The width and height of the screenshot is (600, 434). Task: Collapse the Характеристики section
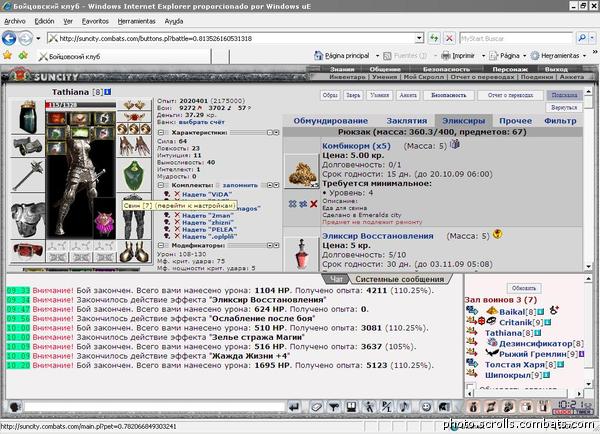coord(161,132)
